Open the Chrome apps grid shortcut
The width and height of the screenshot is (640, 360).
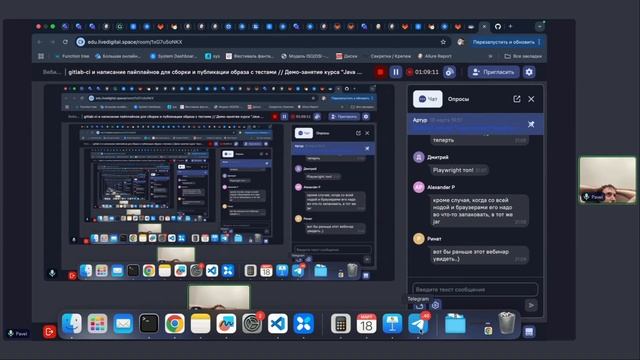pyautogui.click(x=41, y=56)
